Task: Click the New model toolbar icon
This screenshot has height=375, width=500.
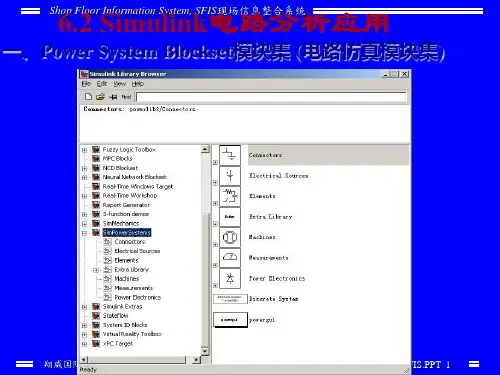Action: [x=88, y=97]
